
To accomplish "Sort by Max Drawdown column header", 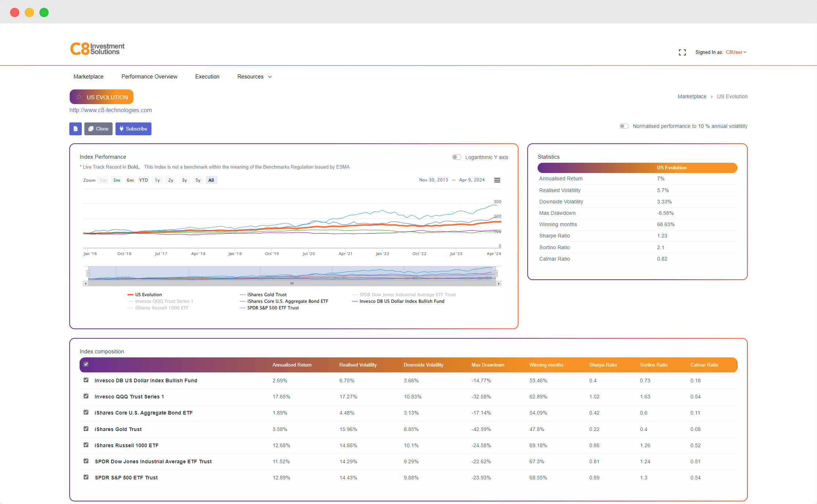I will (488, 365).
